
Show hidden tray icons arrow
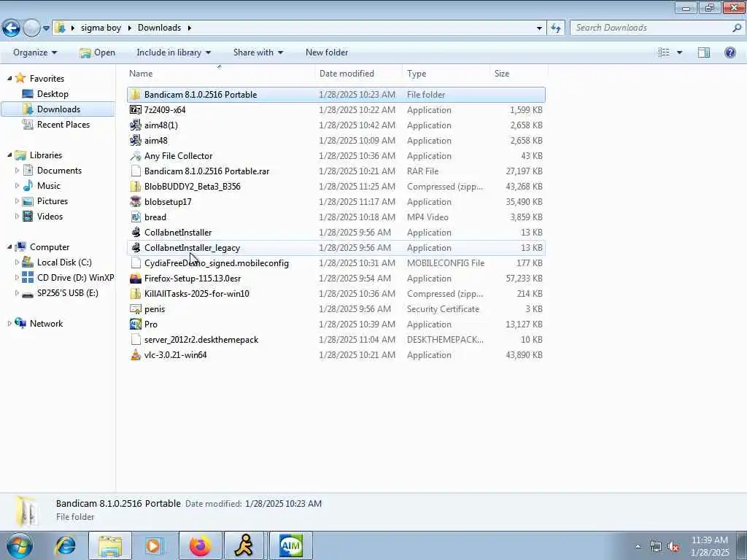(x=638, y=547)
